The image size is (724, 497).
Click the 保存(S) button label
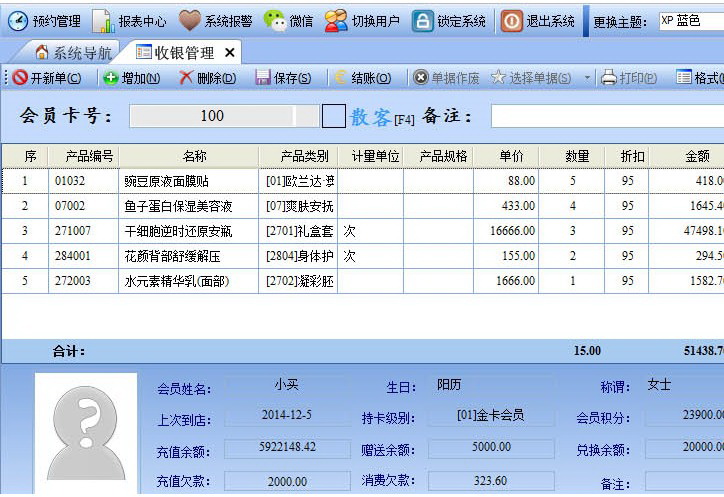click(x=292, y=78)
